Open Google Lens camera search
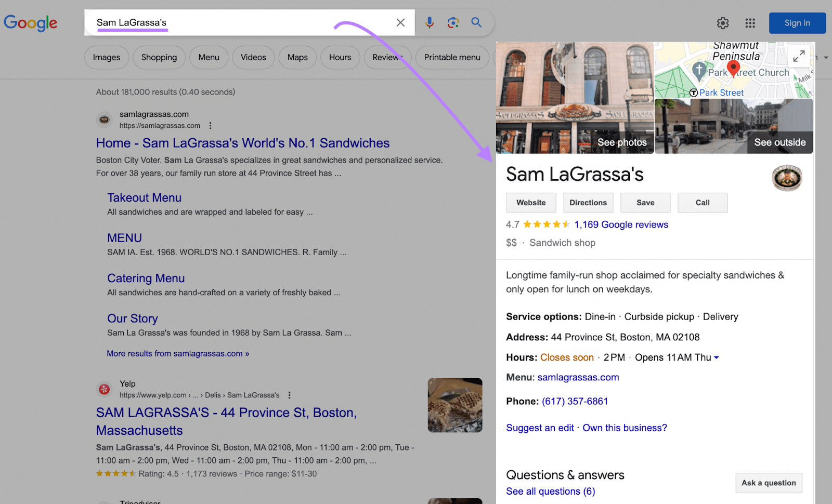 (x=452, y=22)
